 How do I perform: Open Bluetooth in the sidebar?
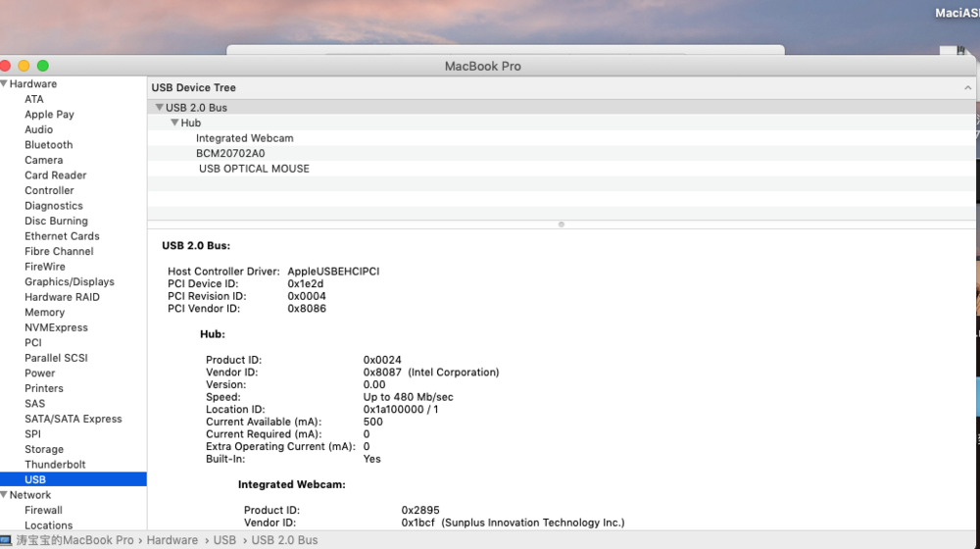coord(48,145)
